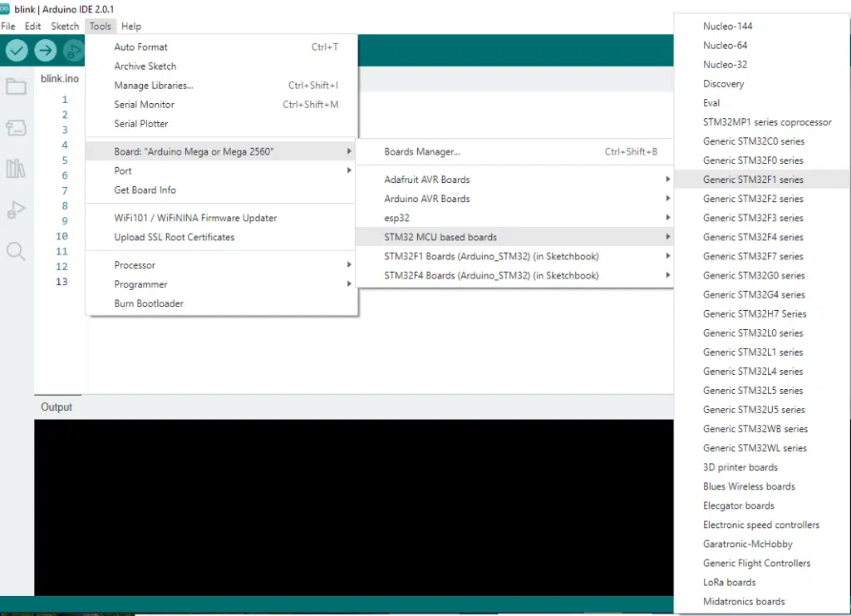Viewport: 851px width, 616px height.
Task: Select 3D printer boards
Action: pos(762,467)
